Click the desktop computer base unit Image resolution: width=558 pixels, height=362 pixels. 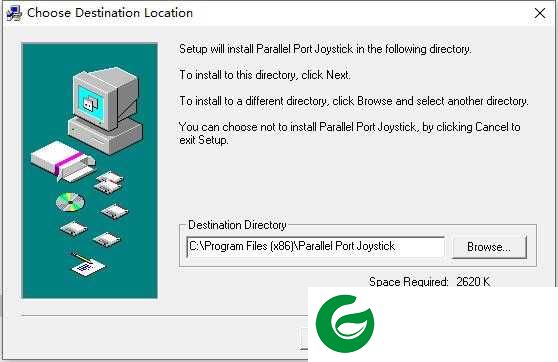pyautogui.click(x=106, y=136)
